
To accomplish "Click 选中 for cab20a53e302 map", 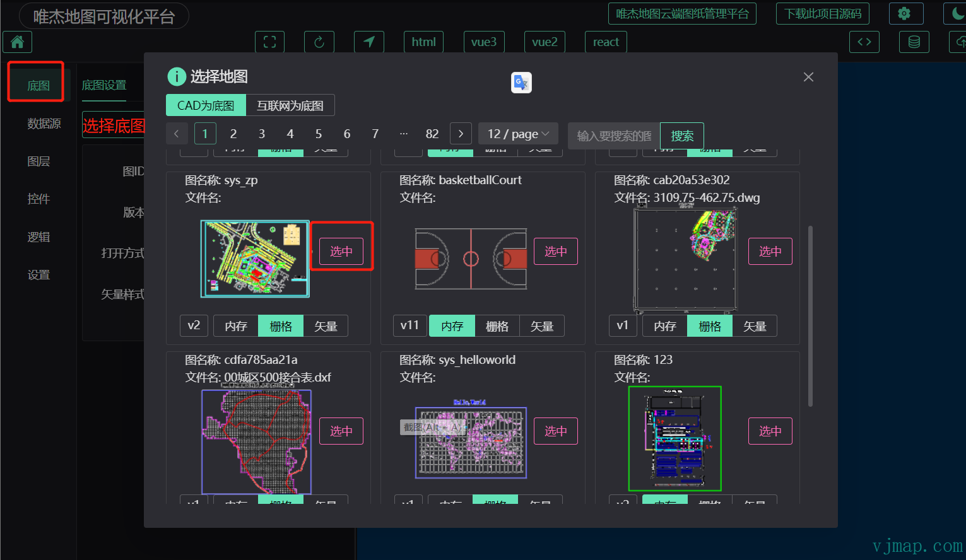I will [x=770, y=251].
